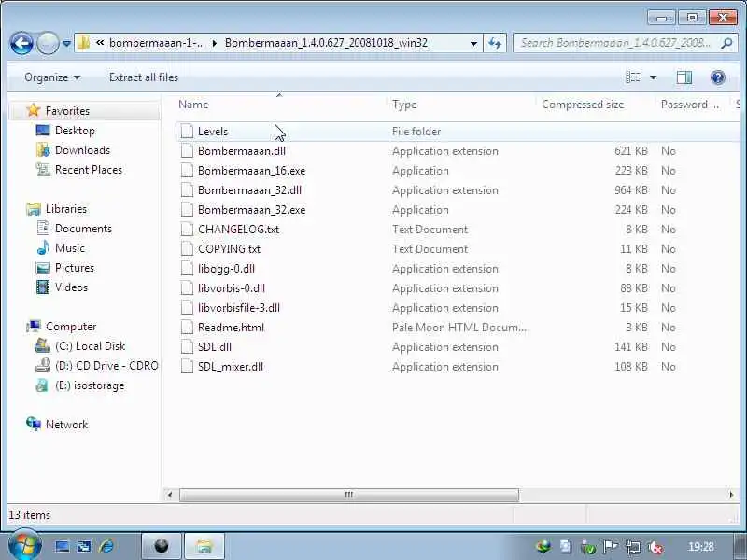
Task: Refresh the folder view
Action: (x=495, y=43)
